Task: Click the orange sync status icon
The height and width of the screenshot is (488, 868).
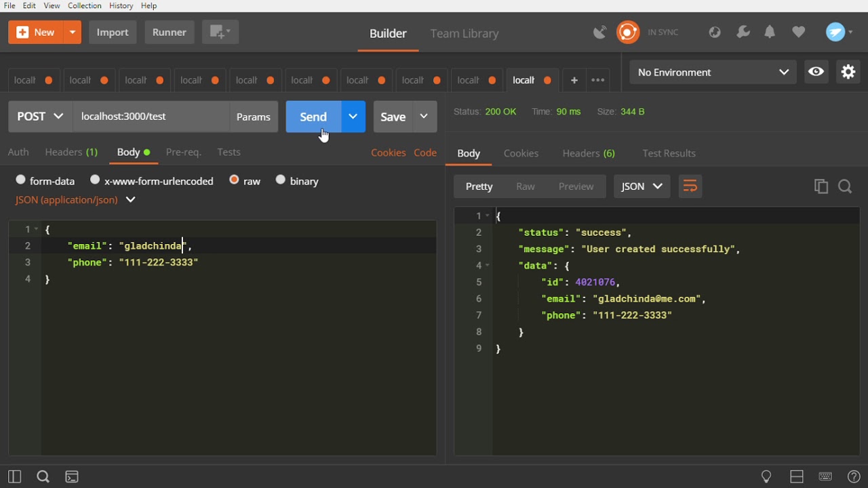Action: (628, 32)
